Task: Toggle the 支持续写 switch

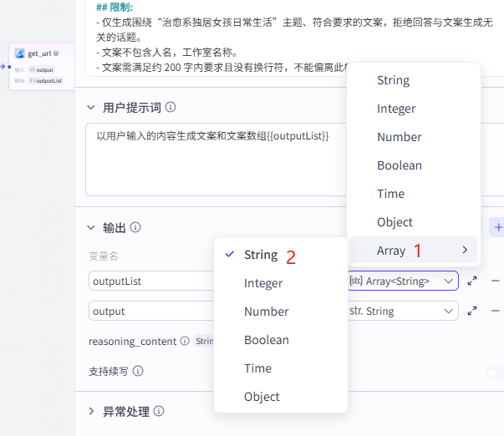Action: [x=496, y=373]
